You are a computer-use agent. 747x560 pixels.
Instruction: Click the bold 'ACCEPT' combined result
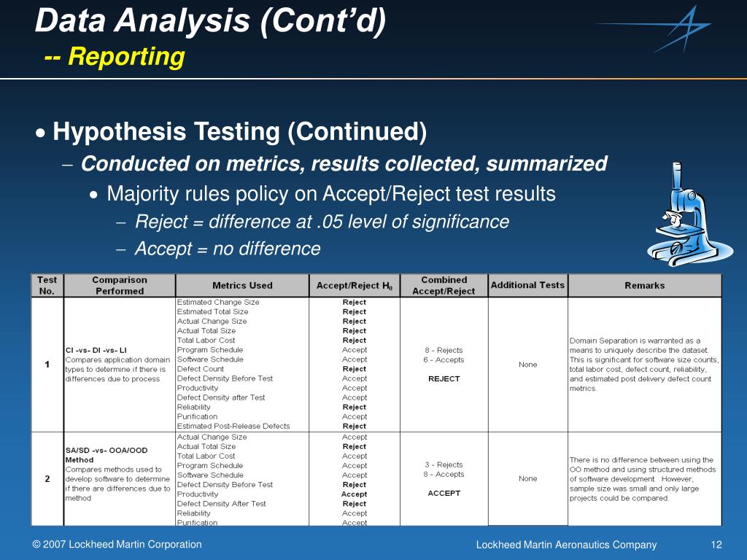click(x=444, y=493)
